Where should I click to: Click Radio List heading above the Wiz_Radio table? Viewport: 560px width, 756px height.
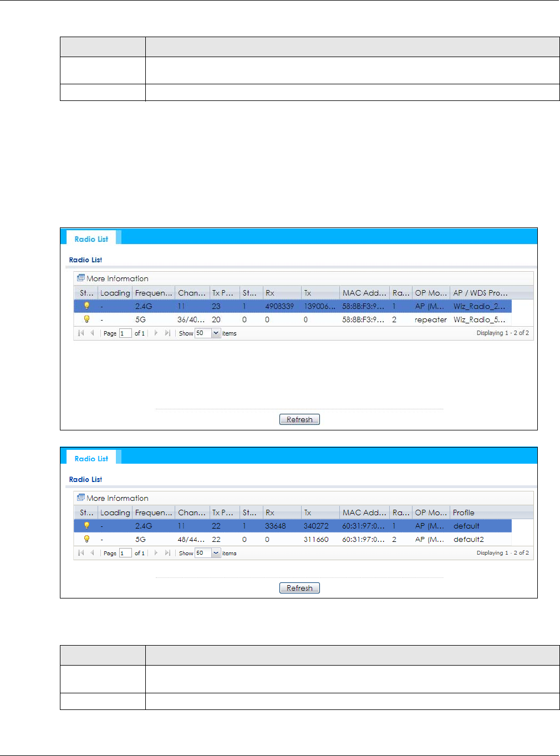(x=85, y=260)
